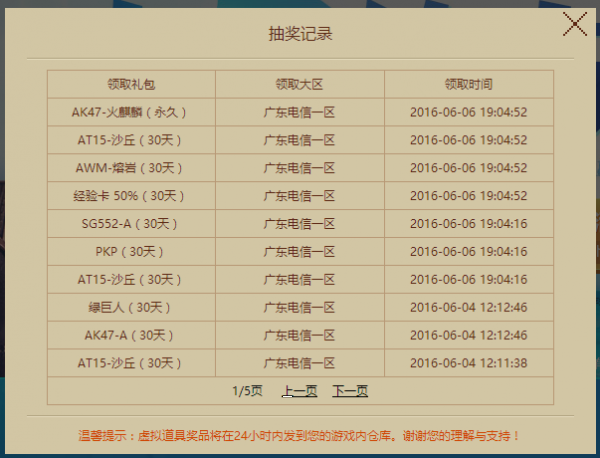Click the 广东电信一区 cell in the AK47-火麒麟 row
The width and height of the screenshot is (600, 458).
300,112
